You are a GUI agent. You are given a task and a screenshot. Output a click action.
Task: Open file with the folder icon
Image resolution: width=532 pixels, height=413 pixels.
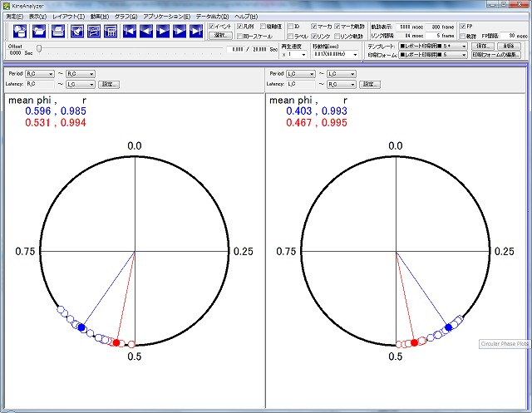[x=39, y=32]
